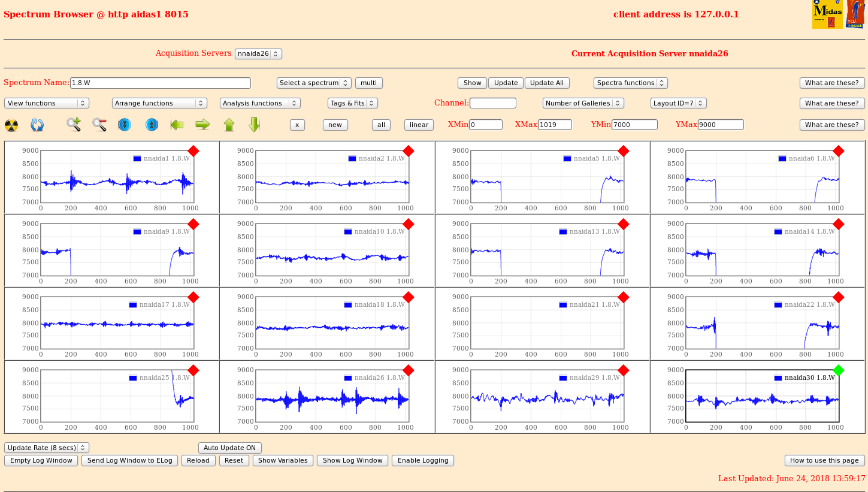Toggle the linear scale button

point(419,125)
